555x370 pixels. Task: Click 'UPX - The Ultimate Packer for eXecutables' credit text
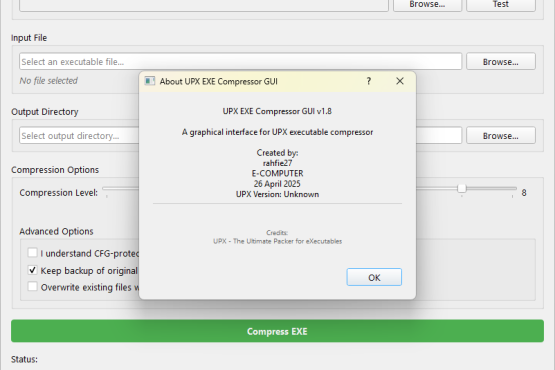(278, 241)
